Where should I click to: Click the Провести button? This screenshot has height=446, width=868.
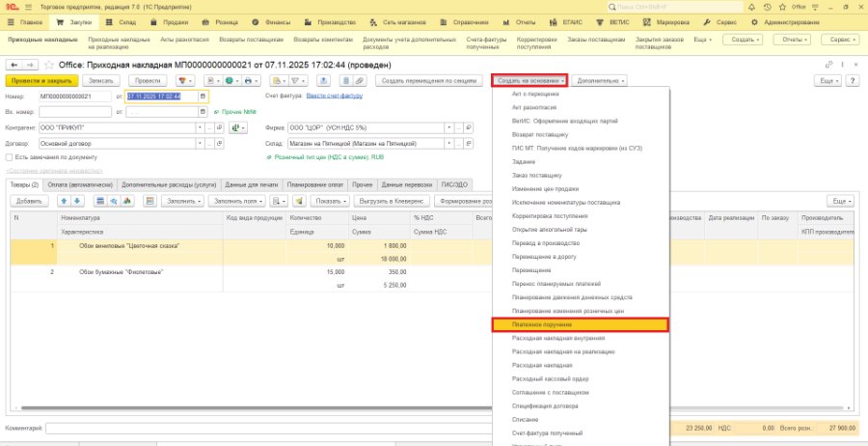point(148,81)
